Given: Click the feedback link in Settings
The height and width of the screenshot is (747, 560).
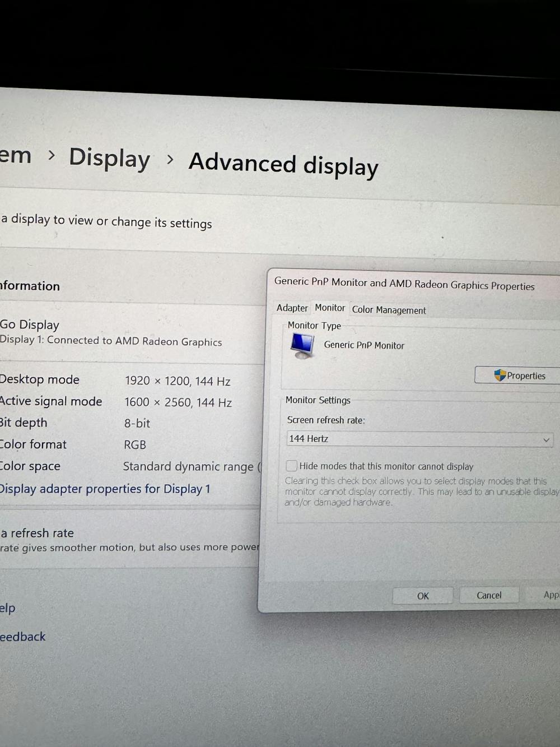Looking at the screenshot, I should (x=22, y=637).
